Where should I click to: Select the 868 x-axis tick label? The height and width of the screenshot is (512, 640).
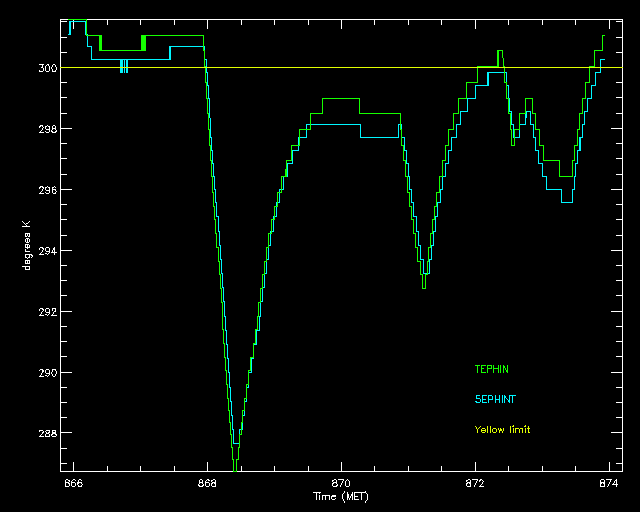pos(207,484)
